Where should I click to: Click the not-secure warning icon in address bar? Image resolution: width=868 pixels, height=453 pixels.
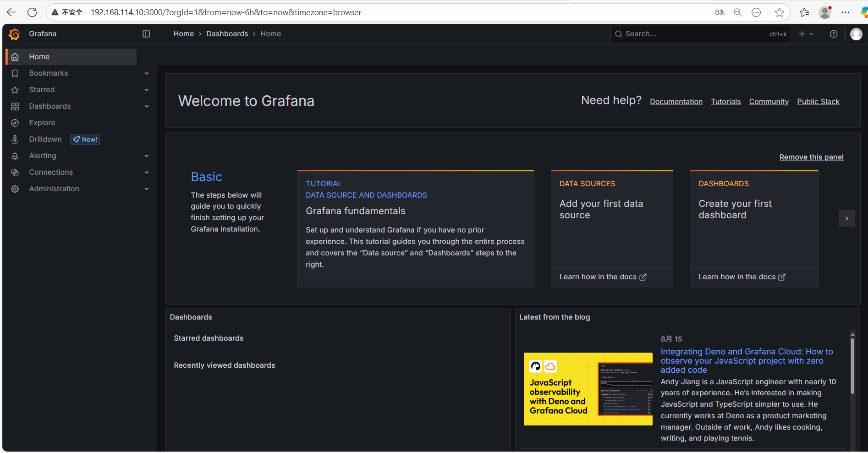pos(55,12)
